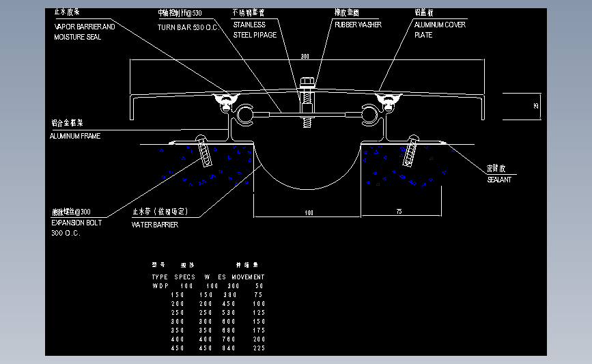Click the EXPANSION BOLT label

click(x=76, y=223)
